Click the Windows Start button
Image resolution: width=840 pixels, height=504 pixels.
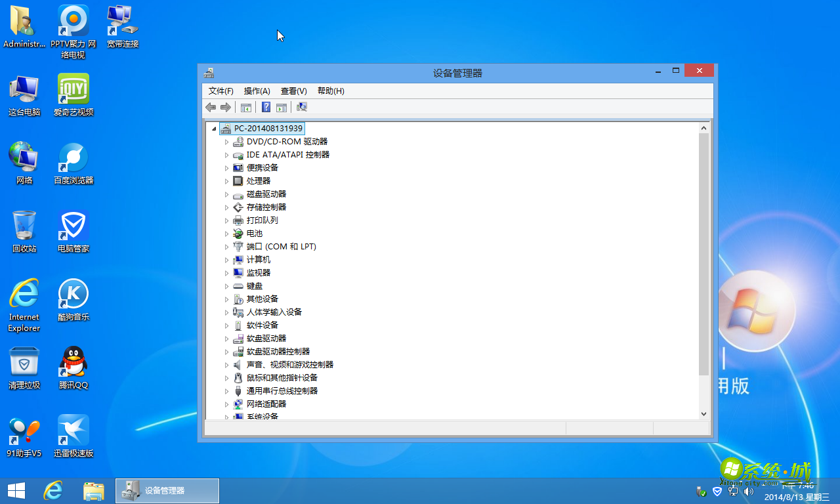(15, 490)
